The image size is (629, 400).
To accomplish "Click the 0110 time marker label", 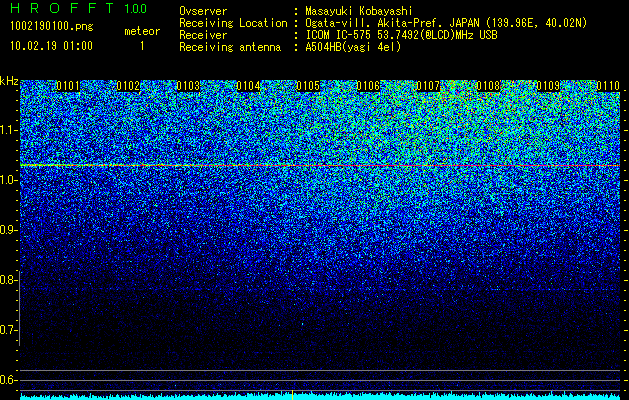I will pos(608,86).
